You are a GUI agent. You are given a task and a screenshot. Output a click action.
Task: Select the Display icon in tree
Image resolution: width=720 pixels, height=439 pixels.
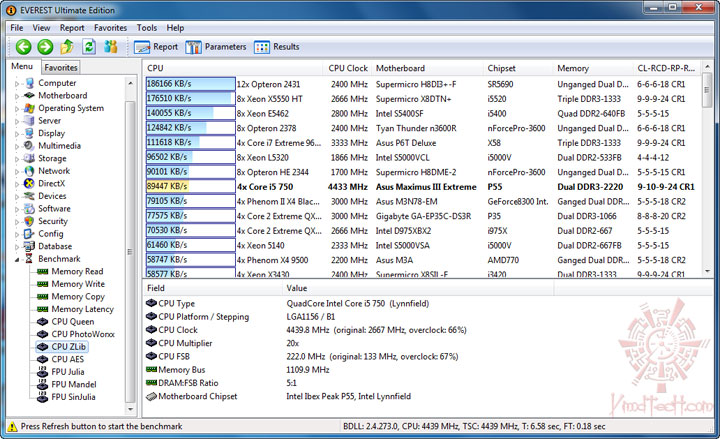29,133
